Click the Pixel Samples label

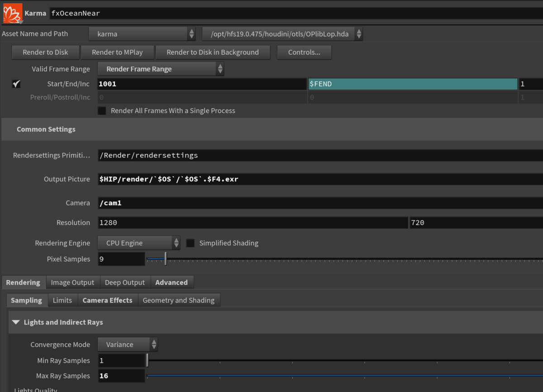pyautogui.click(x=68, y=259)
